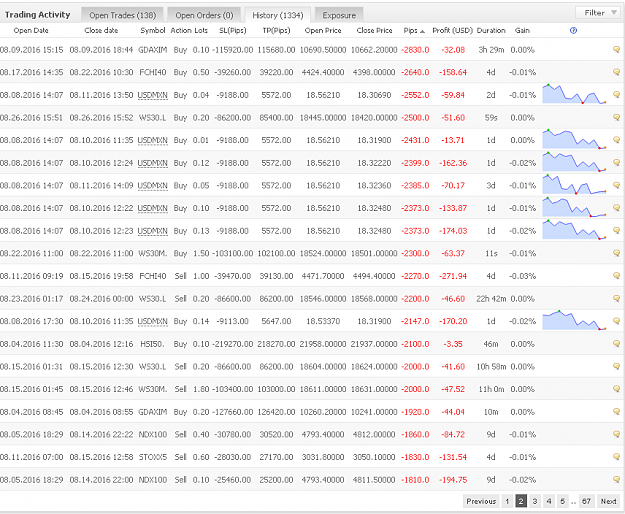View price chart thumbnail for USDMXN -2399.0 trade
Screen dimensions: 625x514
(x=574, y=162)
